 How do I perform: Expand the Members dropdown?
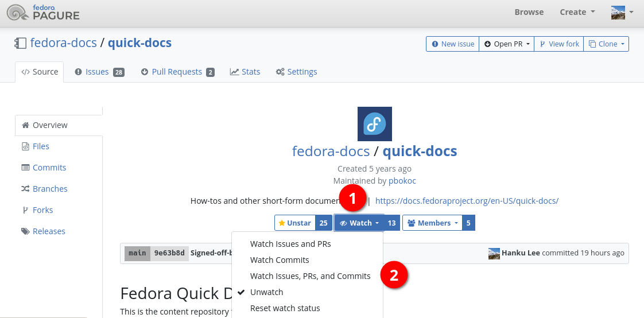(432, 223)
